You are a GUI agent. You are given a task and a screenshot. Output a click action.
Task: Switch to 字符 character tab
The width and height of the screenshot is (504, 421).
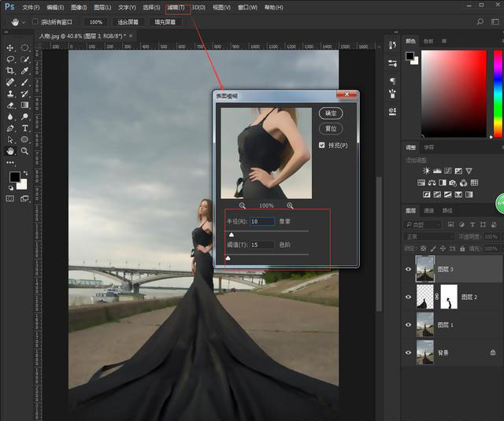(428, 147)
